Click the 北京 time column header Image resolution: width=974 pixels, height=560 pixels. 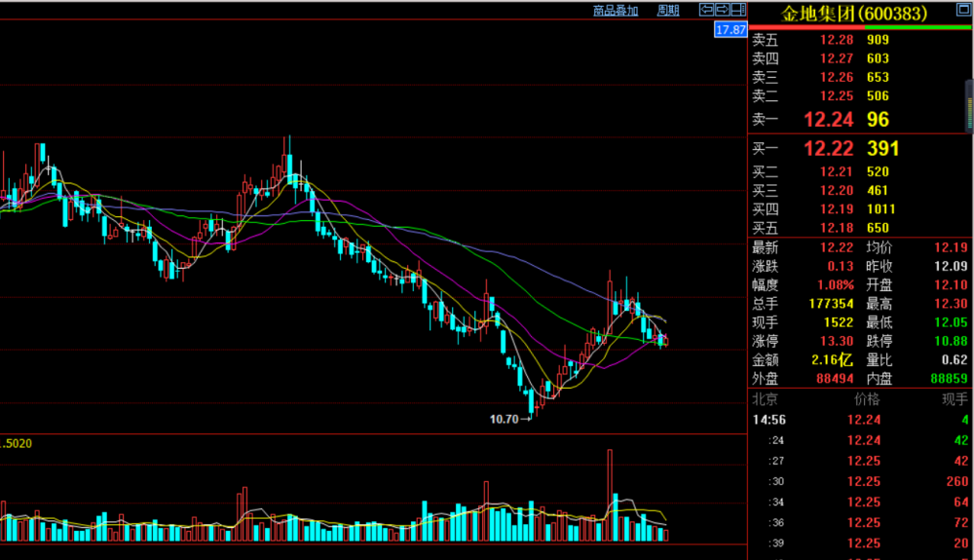pyautogui.click(x=765, y=398)
